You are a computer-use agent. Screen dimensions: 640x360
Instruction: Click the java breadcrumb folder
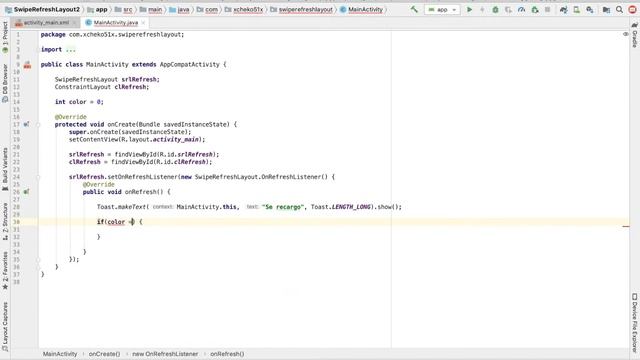pos(179,9)
